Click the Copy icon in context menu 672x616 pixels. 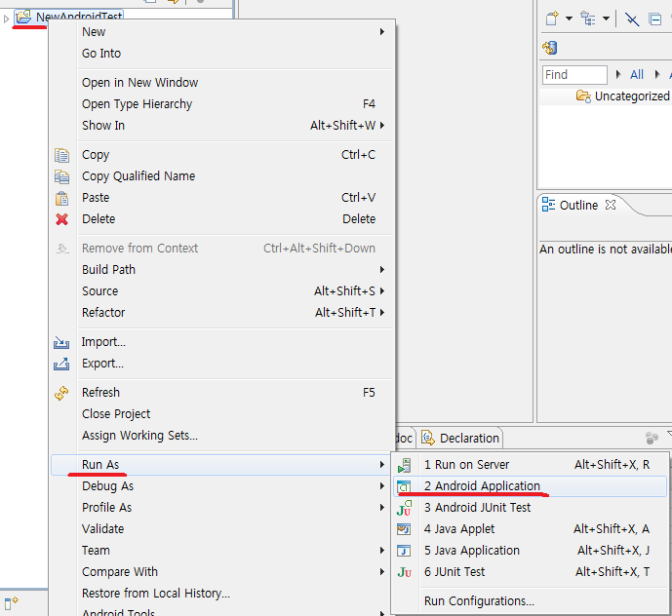61,155
